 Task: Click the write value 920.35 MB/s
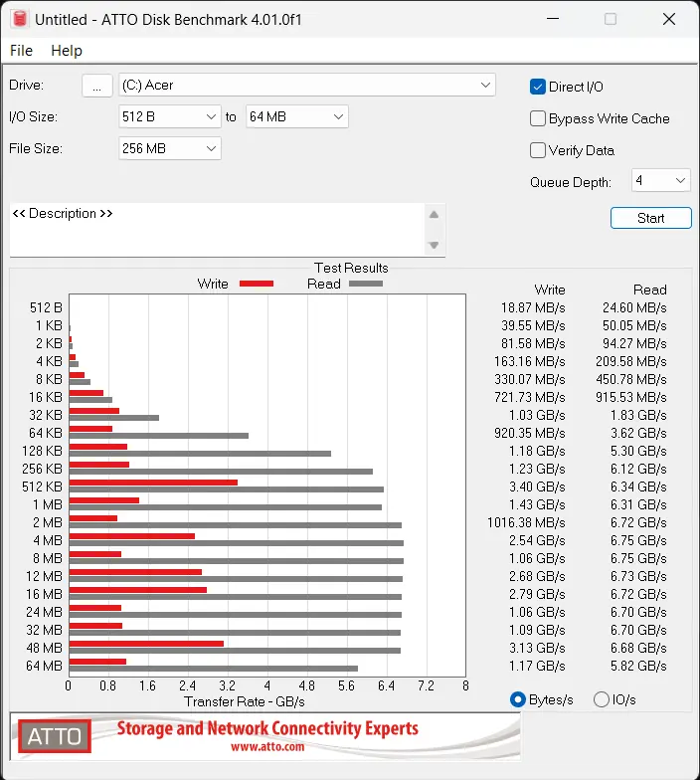tap(529, 434)
